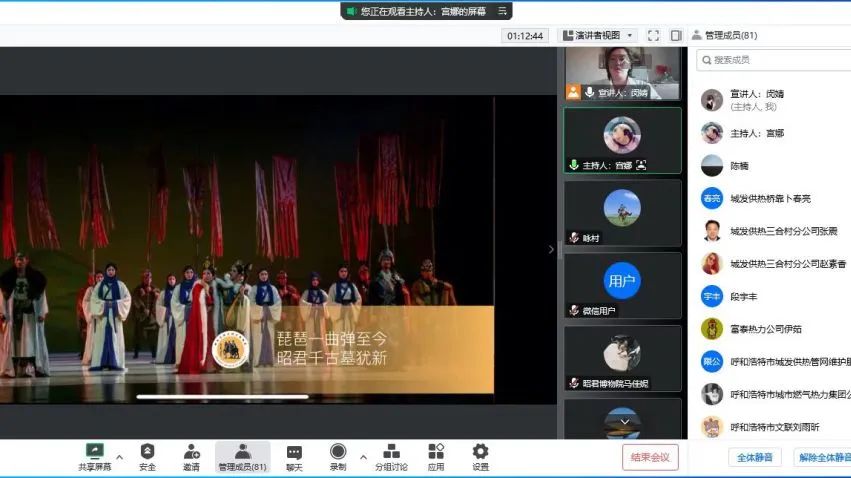Click video progress bar in shared screen

(x=223, y=397)
